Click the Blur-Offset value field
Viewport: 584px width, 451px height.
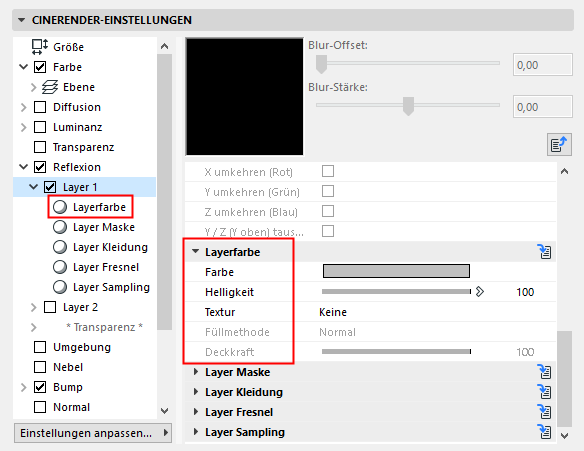(543, 65)
